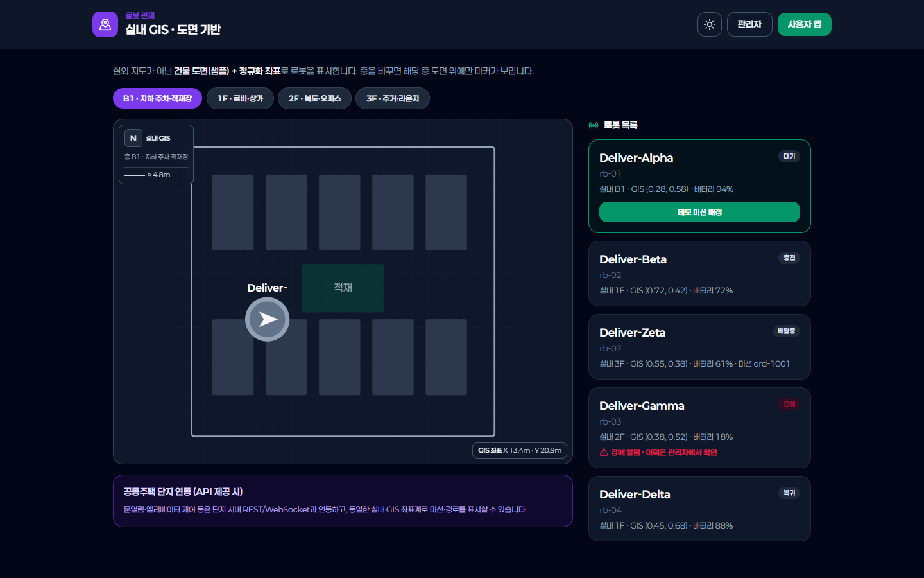924x578 pixels.
Task: Open the 관리자 page button
Action: click(749, 24)
